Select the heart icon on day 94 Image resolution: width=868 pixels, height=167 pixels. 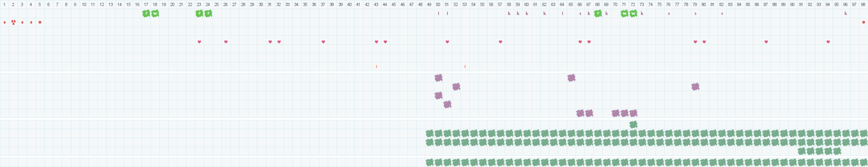pyautogui.click(x=828, y=42)
